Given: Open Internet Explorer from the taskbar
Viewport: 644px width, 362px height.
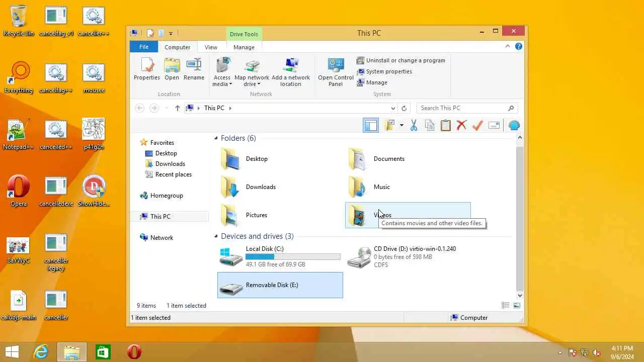Looking at the screenshot, I should 41,352.
